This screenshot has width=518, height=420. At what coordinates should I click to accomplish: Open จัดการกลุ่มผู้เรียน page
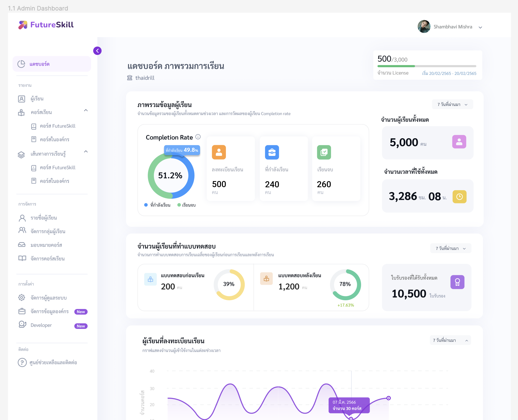[48, 232]
